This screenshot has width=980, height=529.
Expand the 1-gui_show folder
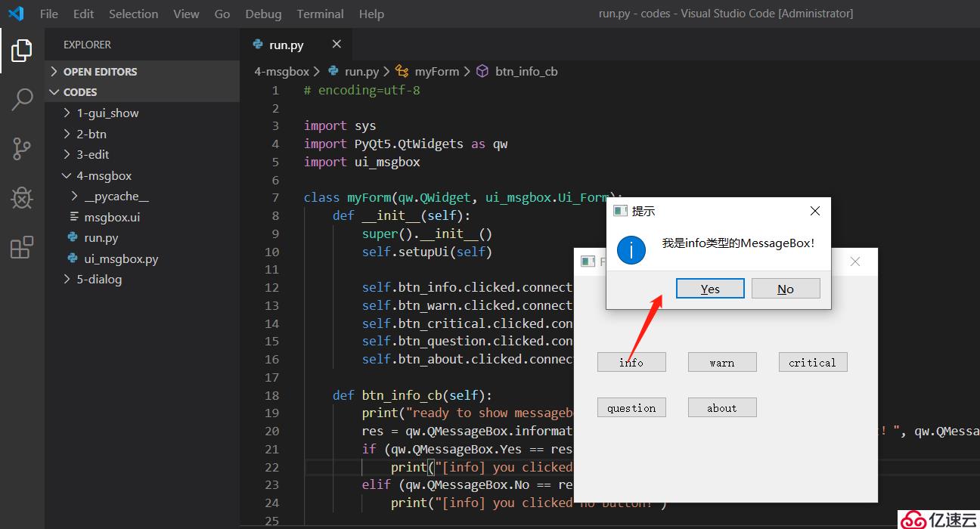[x=142, y=113]
